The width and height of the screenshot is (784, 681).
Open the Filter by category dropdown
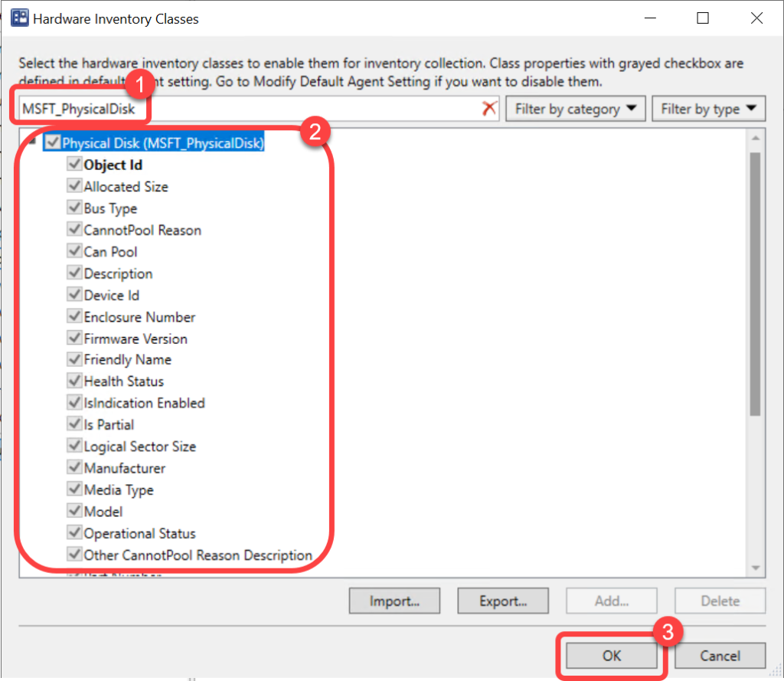[x=576, y=109]
